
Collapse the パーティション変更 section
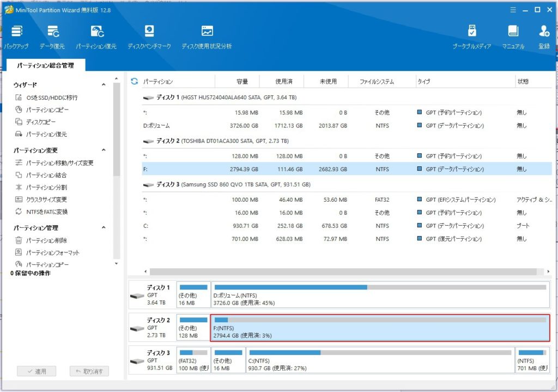click(x=104, y=150)
